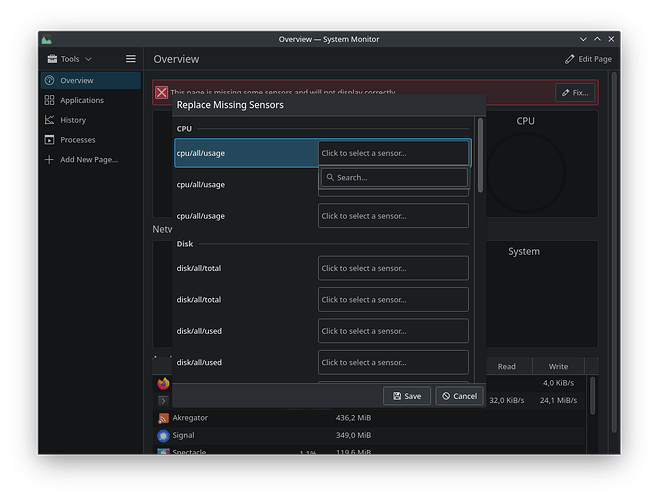The height and width of the screenshot is (500, 658).
Task: Open the Applications page
Action: (91, 100)
